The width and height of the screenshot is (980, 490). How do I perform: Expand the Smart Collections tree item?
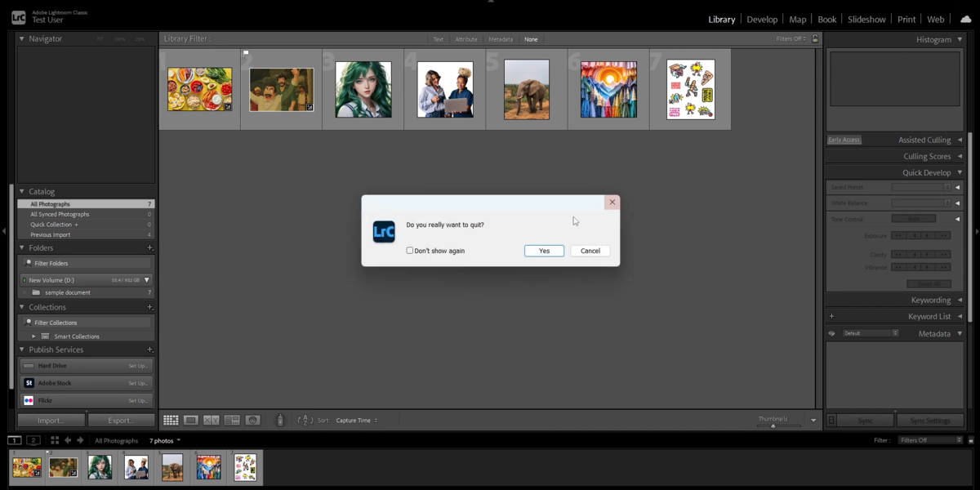coord(33,336)
